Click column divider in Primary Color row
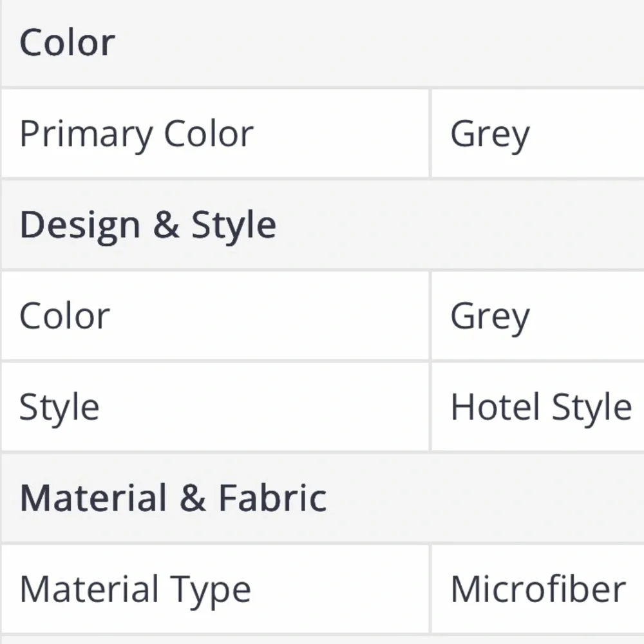 430,133
